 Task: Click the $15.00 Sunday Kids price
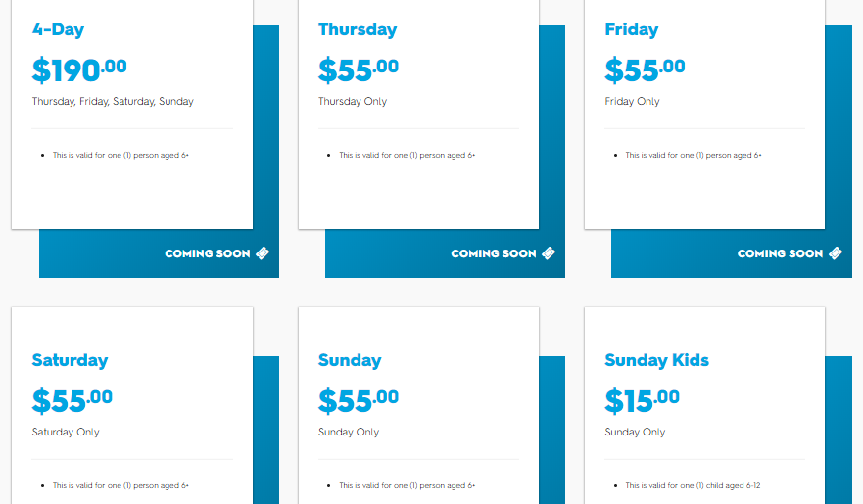(x=643, y=400)
